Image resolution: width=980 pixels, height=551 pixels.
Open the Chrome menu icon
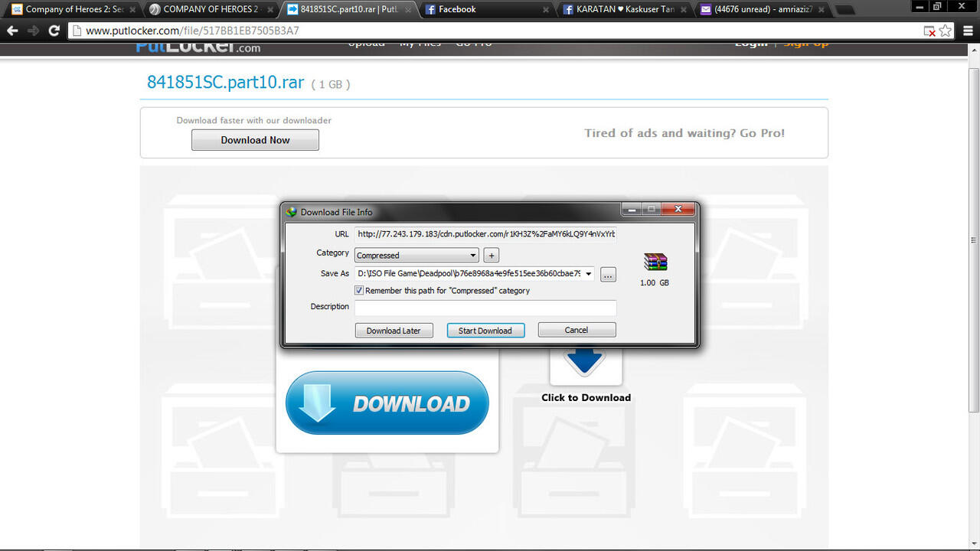(968, 31)
